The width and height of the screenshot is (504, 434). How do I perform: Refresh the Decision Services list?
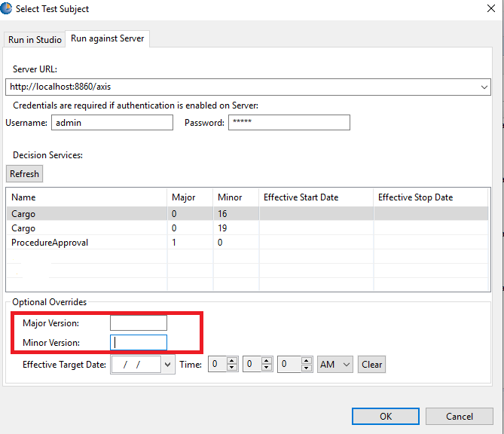pyautogui.click(x=24, y=174)
